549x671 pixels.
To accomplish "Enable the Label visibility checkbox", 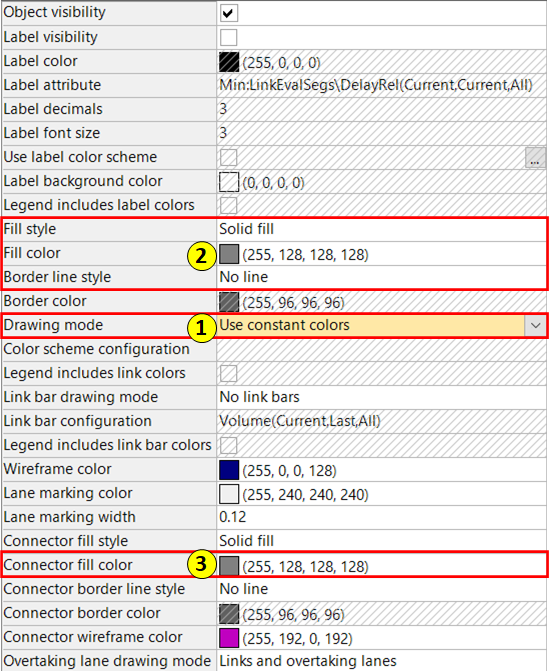I will [229, 37].
